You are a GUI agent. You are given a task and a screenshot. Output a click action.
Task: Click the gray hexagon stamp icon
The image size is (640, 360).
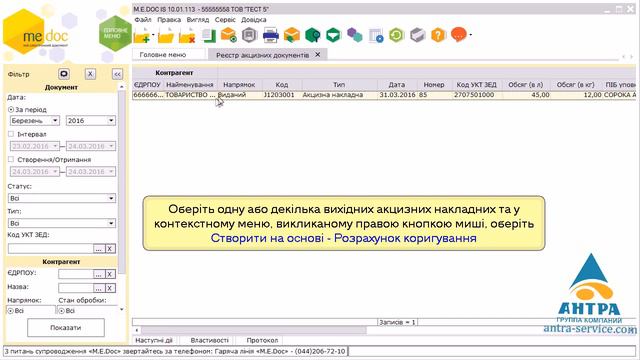249,35
